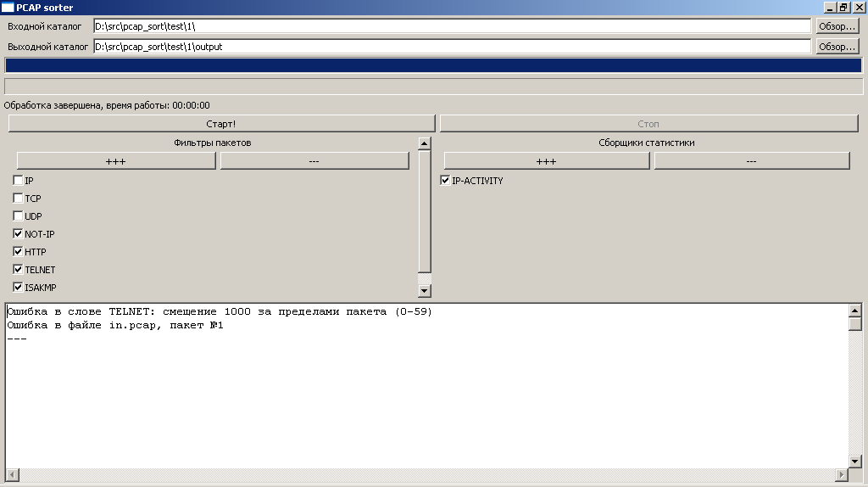
Task: Click the filled progress bar
Action: [433, 65]
